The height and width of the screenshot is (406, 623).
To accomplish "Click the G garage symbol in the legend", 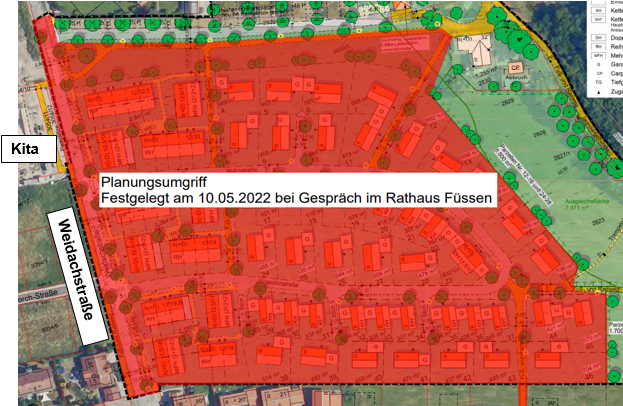I will pos(598,64).
